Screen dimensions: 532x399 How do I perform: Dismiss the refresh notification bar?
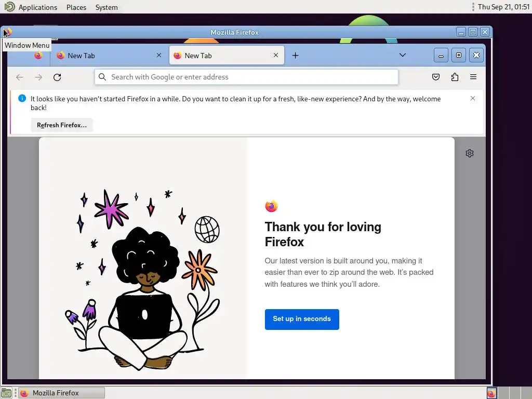pos(473,98)
